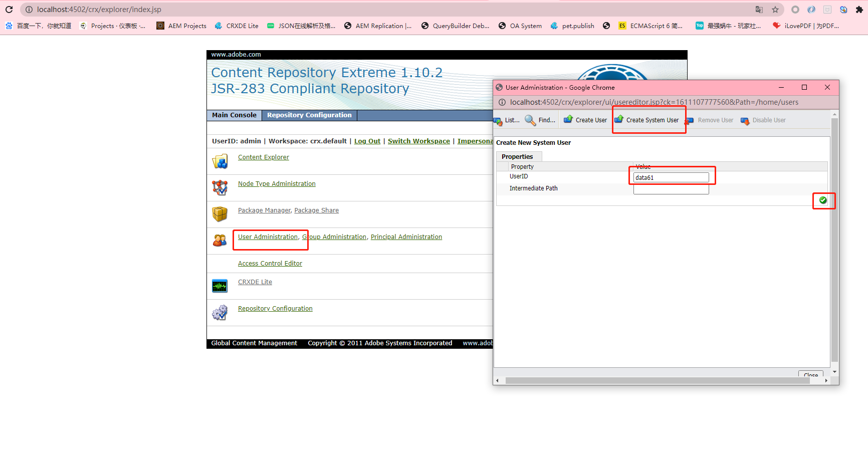Open the Baidu bookmark

[38, 26]
